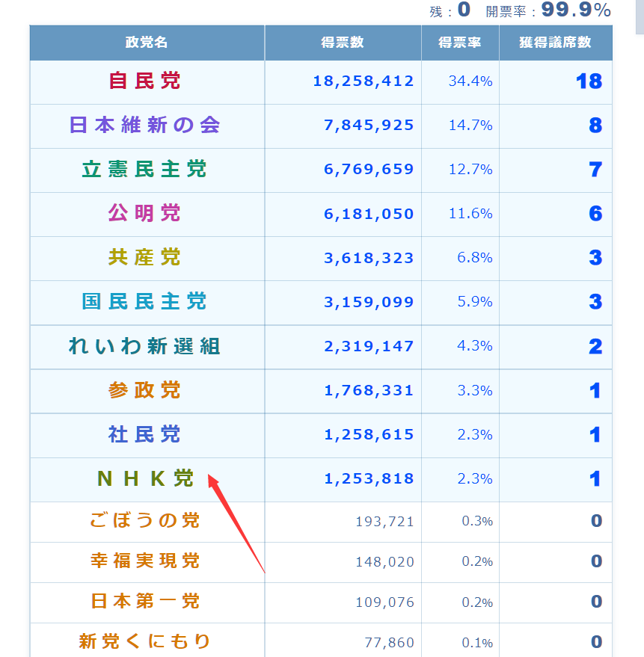Select the 日本維新の会 party name
The image size is (644, 657).
(144, 125)
